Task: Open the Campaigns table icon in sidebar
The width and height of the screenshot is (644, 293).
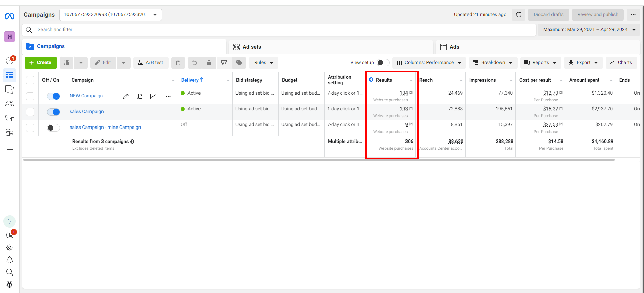Action: tap(10, 75)
